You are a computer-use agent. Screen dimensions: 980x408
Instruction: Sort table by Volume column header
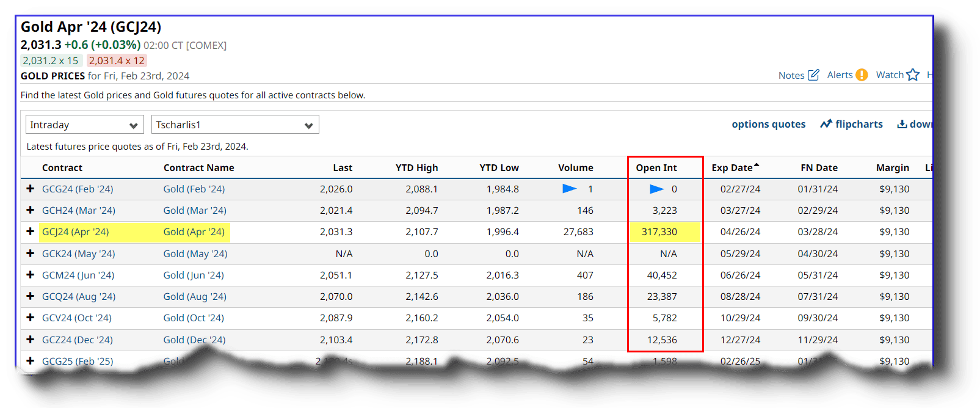(x=575, y=168)
